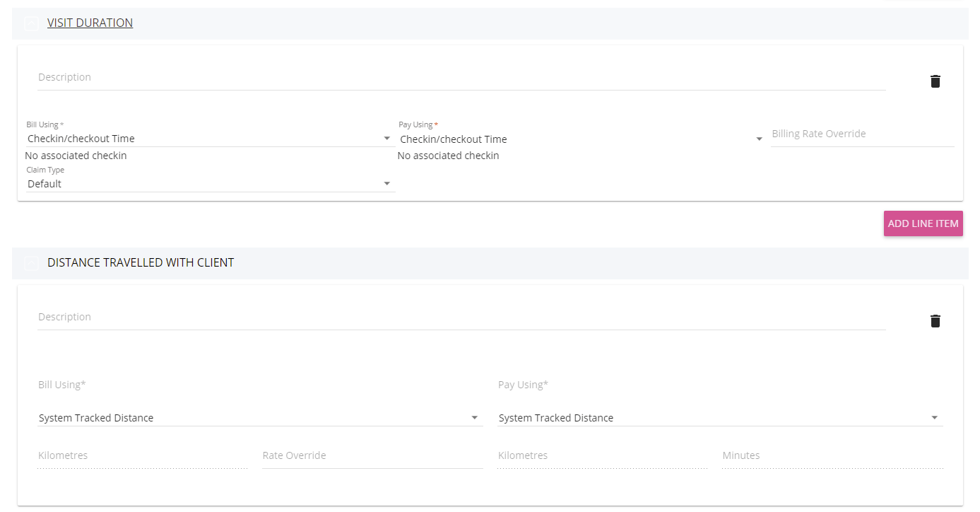Focus the Distance Travelled Description field

tap(461, 317)
